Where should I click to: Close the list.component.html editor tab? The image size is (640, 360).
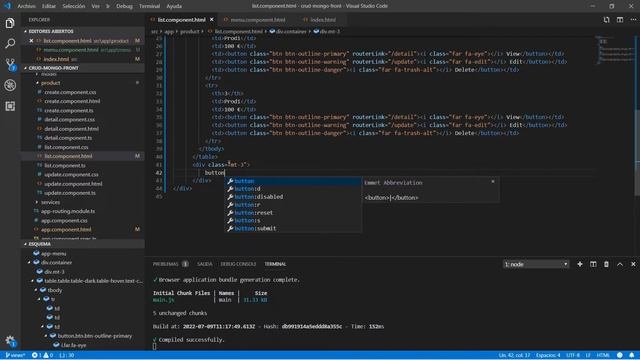click(211, 20)
